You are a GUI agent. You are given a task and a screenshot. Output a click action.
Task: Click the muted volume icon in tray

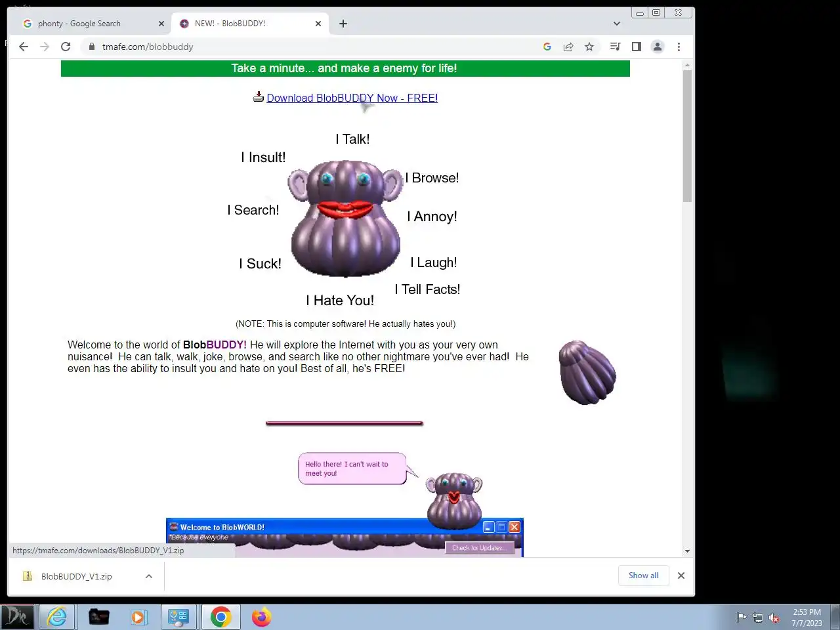[x=774, y=618]
